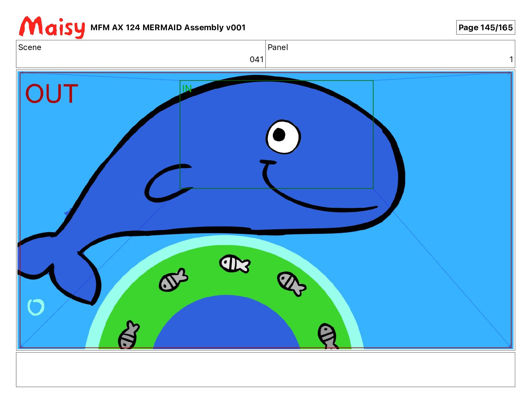Select the scene number "041"

click(x=257, y=59)
